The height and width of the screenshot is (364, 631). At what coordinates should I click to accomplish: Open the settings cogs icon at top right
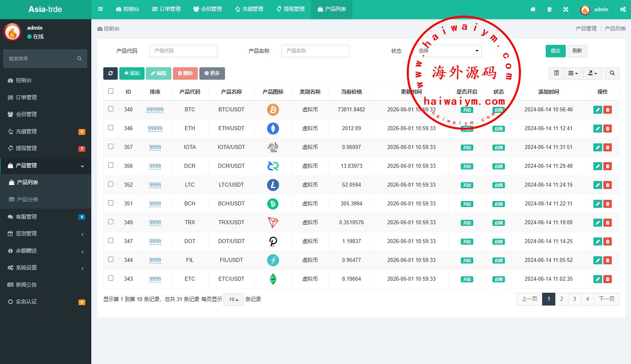[x=623, y=9]
